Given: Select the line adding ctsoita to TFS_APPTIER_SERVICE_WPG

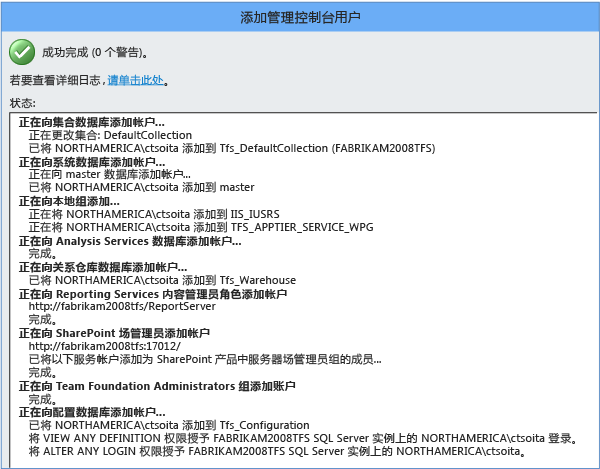Looking at the screenshot, I should coord(201,227).
